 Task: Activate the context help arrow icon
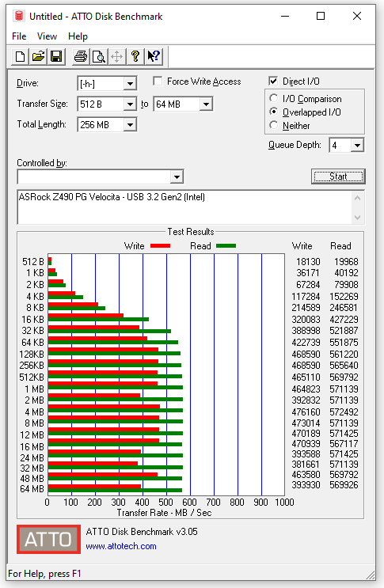pos(154,57)
